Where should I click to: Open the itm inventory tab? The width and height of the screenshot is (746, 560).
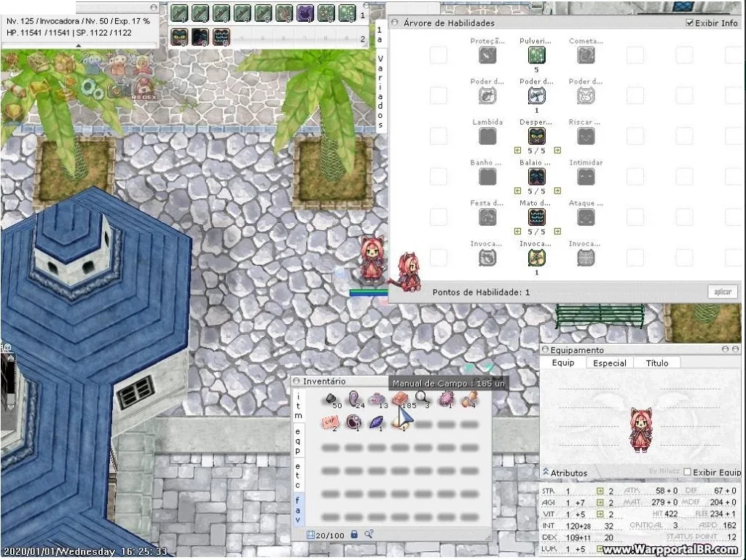click(298, 406)
